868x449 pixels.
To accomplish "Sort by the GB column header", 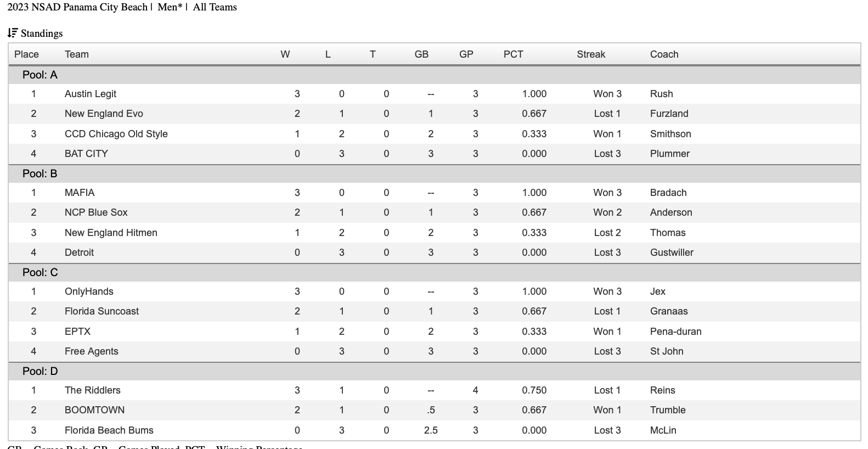I will (421, 54).
